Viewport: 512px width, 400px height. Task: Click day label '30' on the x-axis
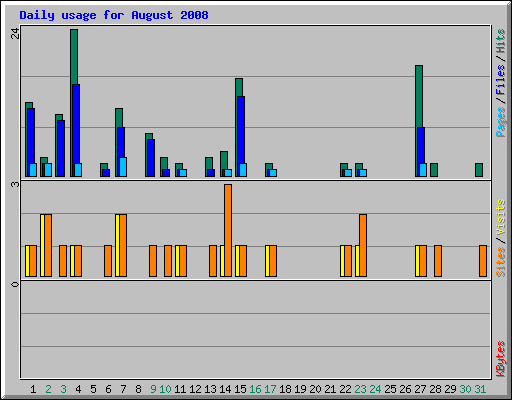pos(465,389)
